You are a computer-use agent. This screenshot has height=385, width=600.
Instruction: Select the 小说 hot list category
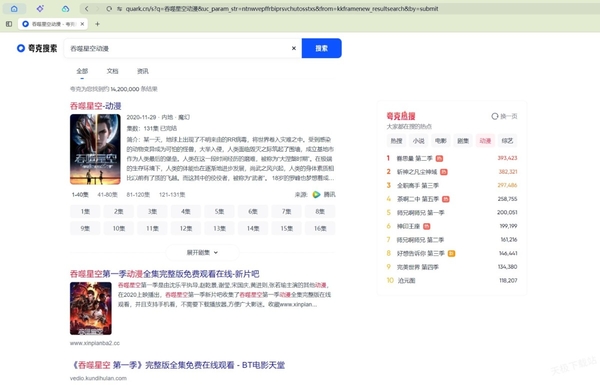pos(419,141)
